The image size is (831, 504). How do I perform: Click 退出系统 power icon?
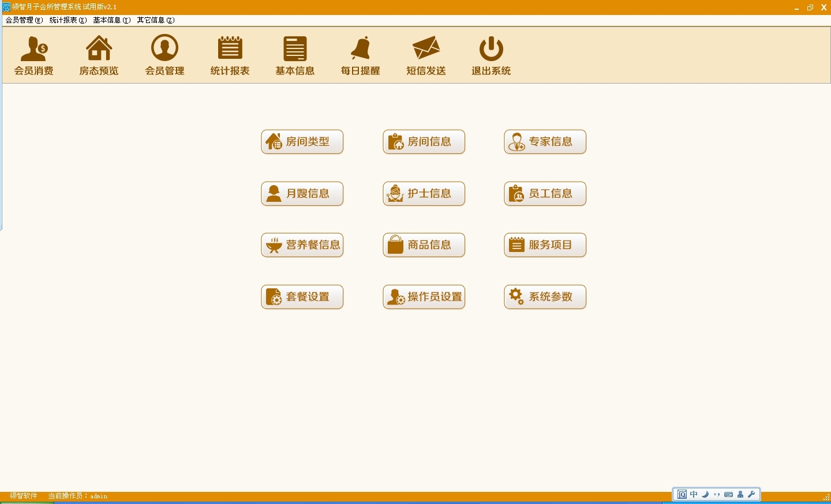point(491,55)
